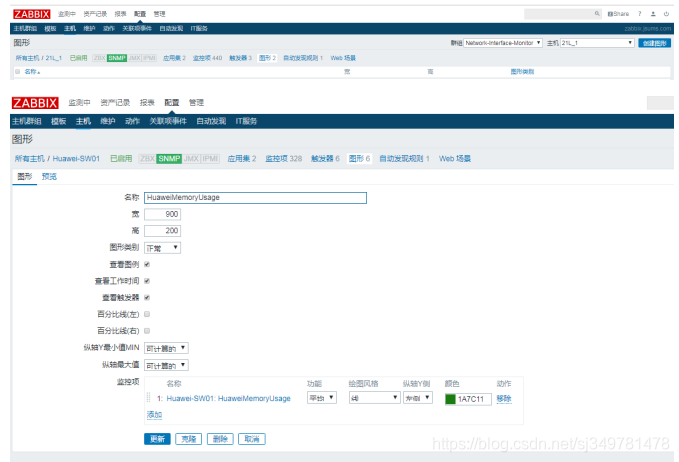
Task: Click the ZBX badge on the 21L_1 page
Action: (100, 58)
